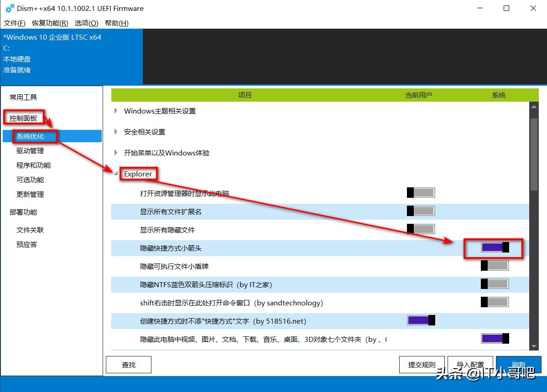
Task: Maximize the Dism++ window
Action: click(x=506, y=8)
